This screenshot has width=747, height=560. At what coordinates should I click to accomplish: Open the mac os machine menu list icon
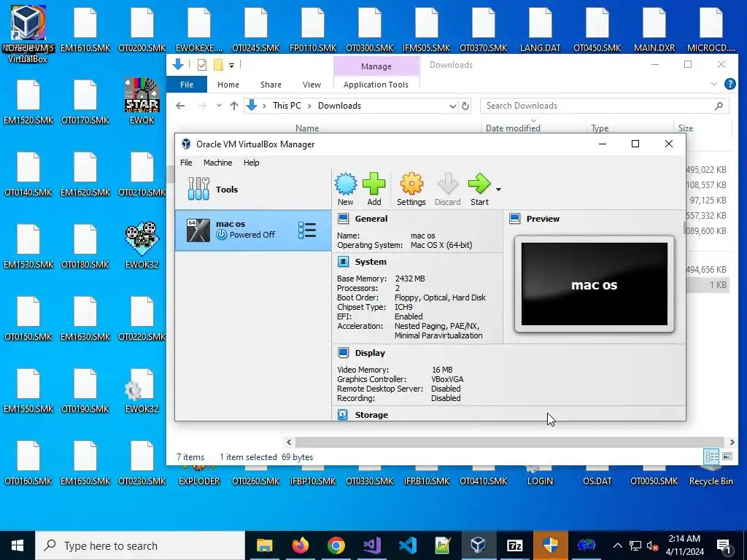pyautogui.click(x=307, y=230)
